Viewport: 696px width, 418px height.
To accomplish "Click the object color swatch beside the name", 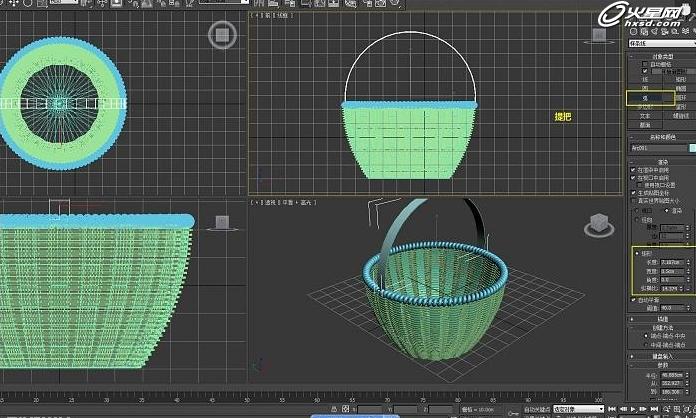I will click(690, 147).
